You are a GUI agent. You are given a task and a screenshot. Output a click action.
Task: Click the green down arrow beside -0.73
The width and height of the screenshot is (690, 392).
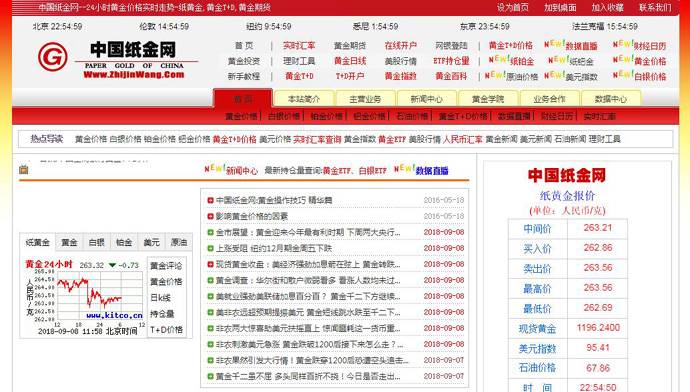[112, 265]
